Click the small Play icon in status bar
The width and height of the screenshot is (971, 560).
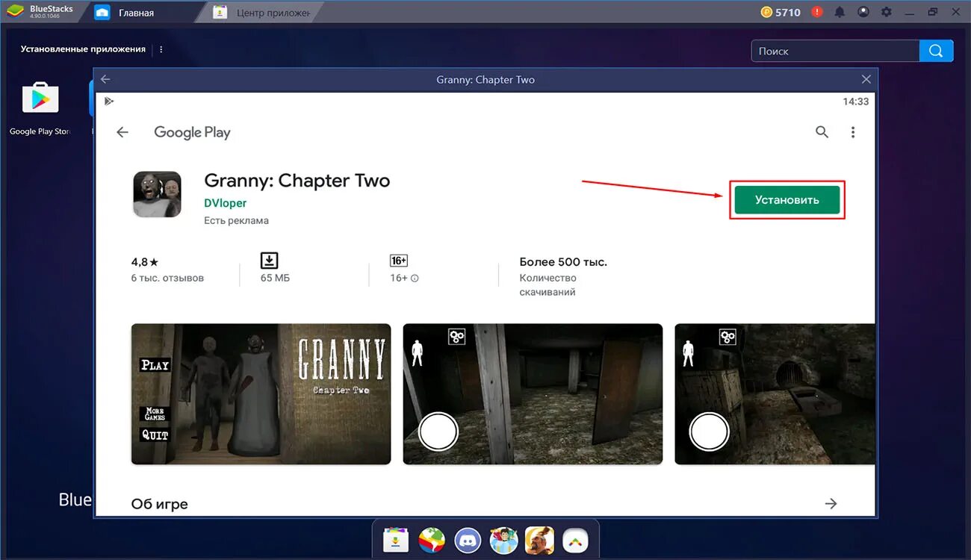coord(108,101)
